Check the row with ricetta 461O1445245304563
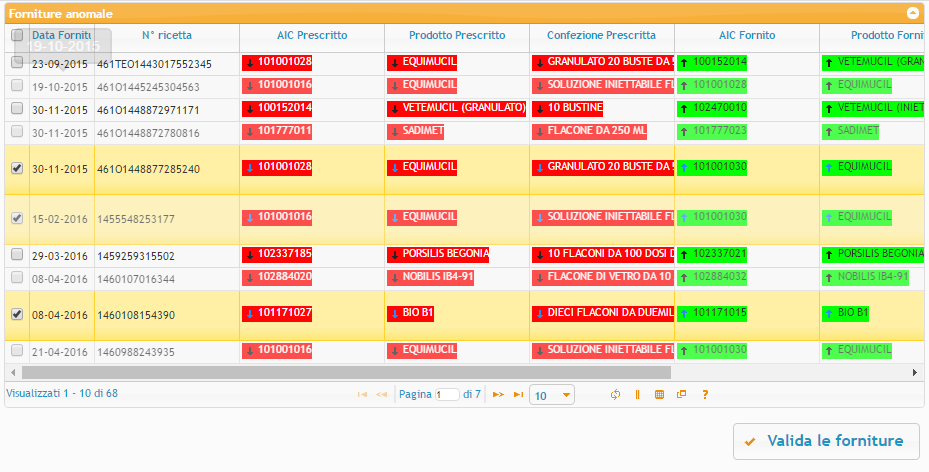 [17, 85]
